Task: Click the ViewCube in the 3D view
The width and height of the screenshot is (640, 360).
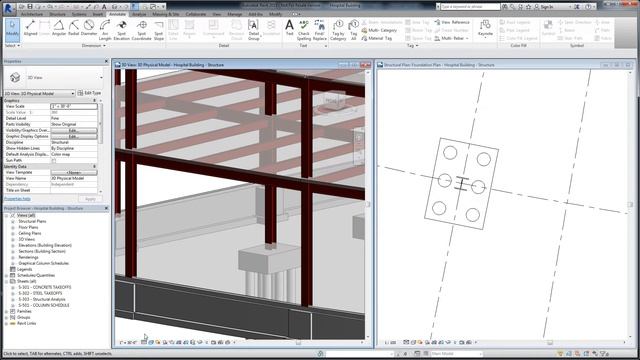Action: 335,102
